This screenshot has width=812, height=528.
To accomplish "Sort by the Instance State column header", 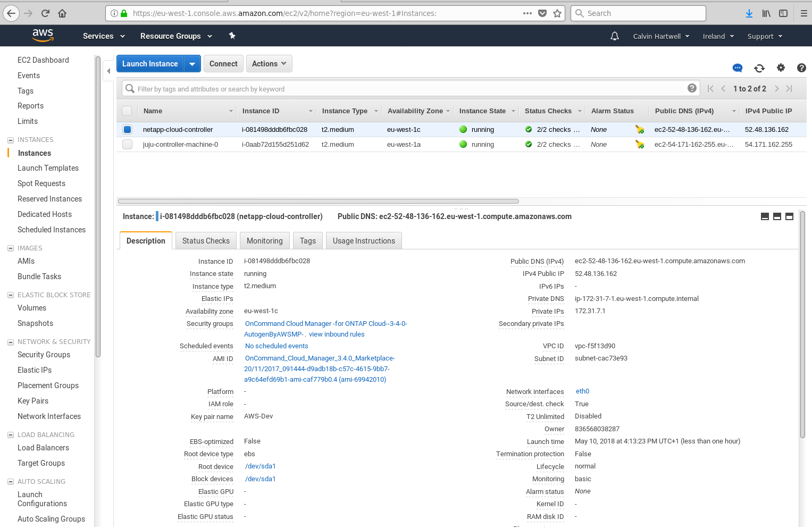I will coord(485,111).
